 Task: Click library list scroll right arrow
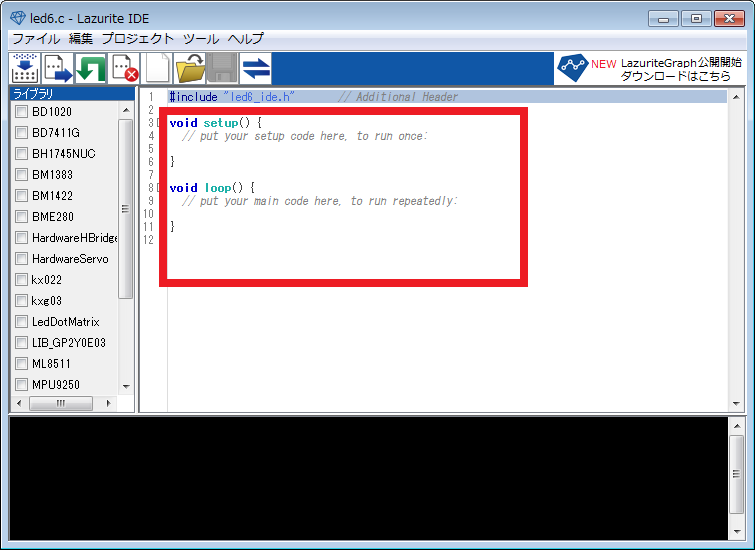click(108, 404)
